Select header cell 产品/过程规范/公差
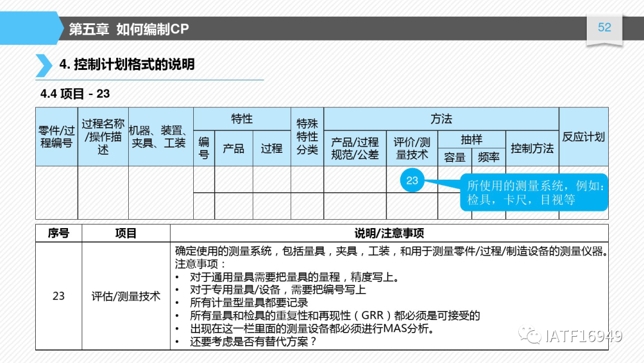This screenshot has height=363, width=644. coord(355,149)
